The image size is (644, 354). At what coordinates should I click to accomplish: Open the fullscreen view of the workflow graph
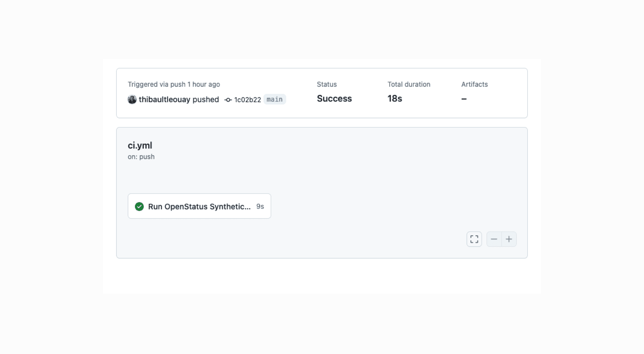[474, 239]
